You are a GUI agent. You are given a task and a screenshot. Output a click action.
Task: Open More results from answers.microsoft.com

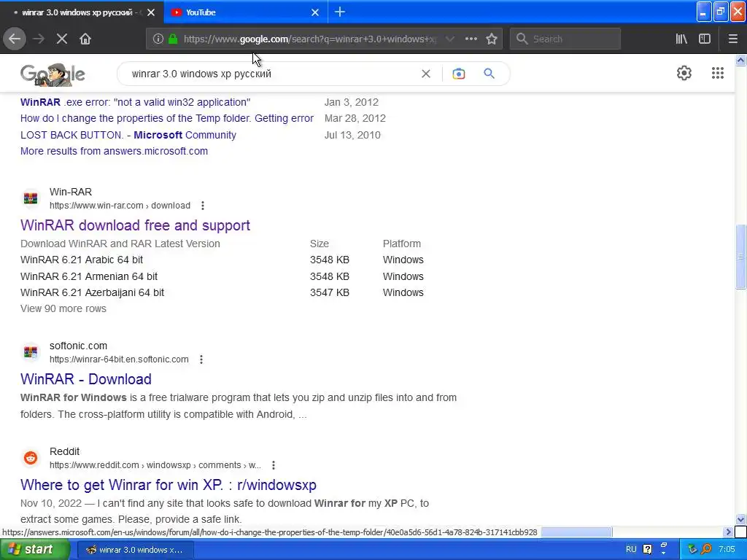pos(114,151)
